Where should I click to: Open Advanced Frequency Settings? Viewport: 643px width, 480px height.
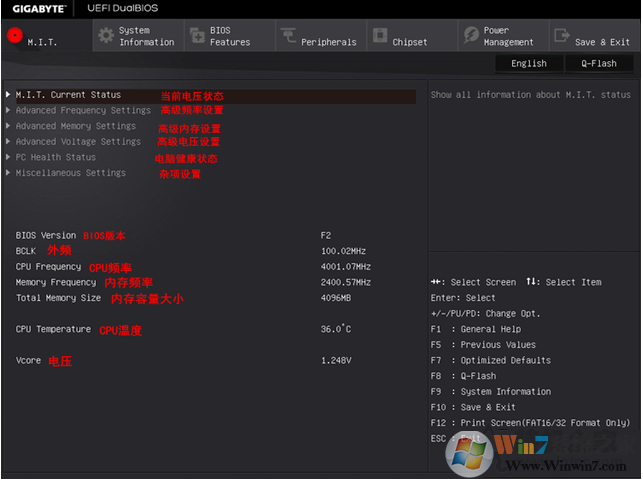(83, 110)
